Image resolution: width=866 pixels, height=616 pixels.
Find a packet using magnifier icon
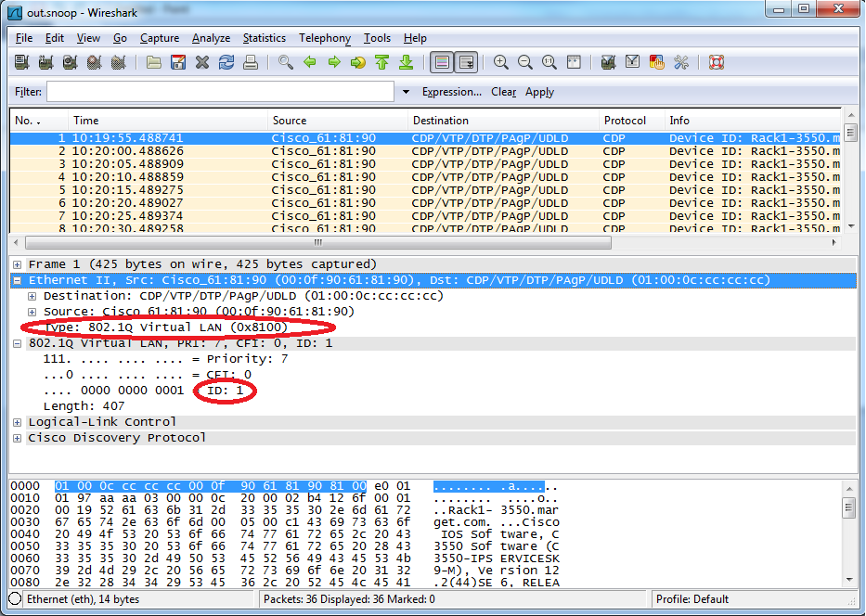286,62
